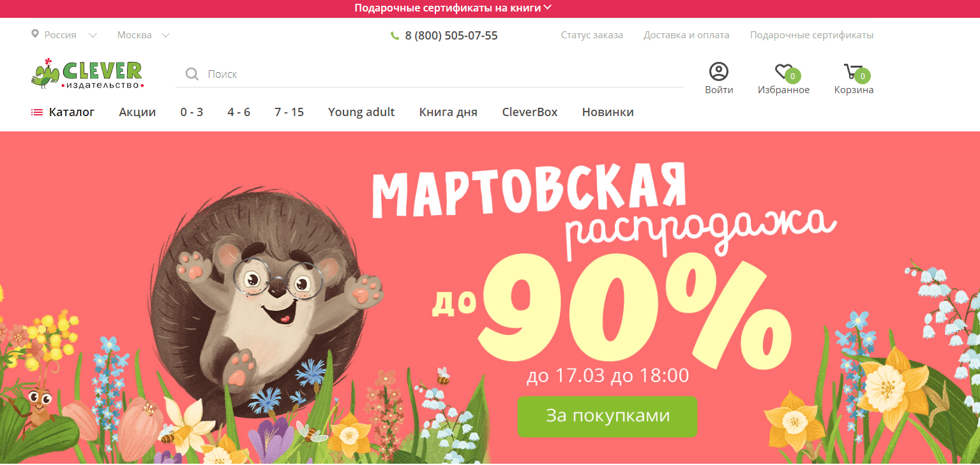The height and width of the screenshot is (465, 980).
Task: Click the location pin icon by Россия
Action: pyautogui.click(x=35, y=34)
